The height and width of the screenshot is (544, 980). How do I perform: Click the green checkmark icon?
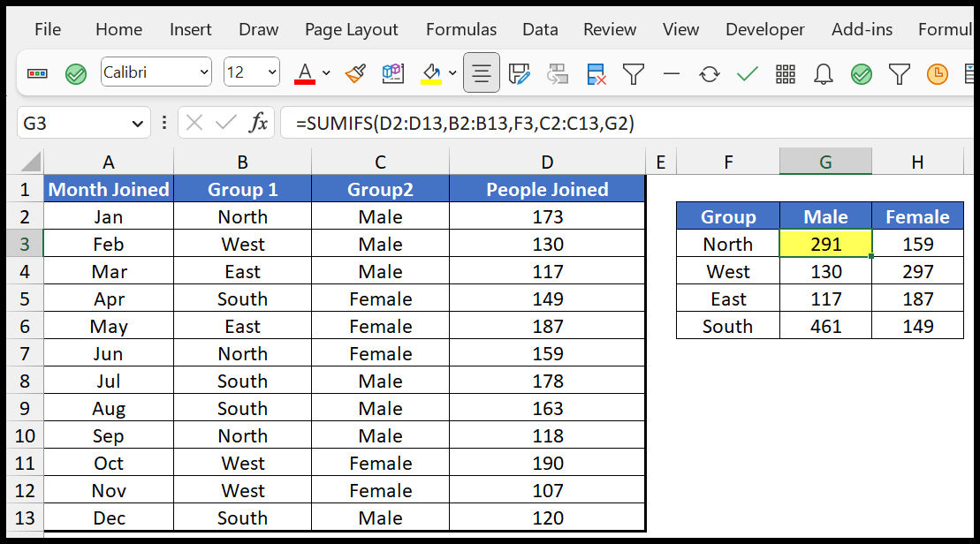[748, 73]
